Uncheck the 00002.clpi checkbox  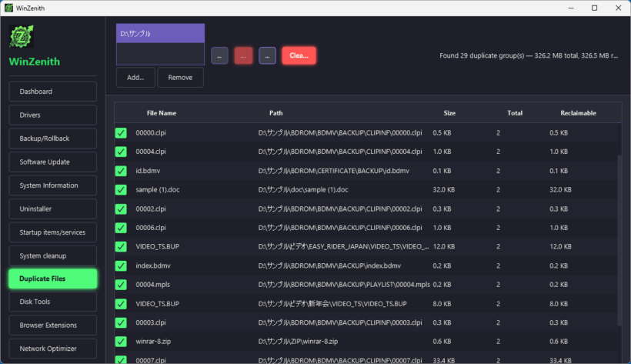tap(121, 209)
